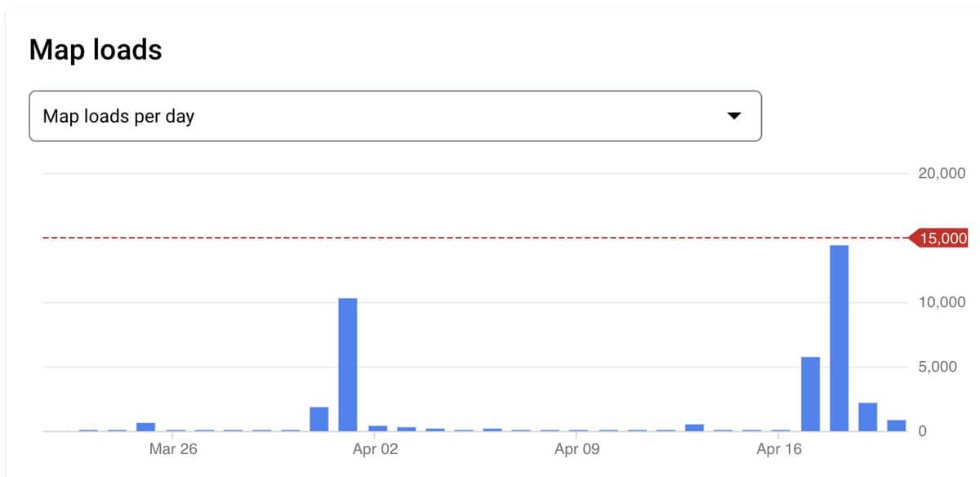Click the bar just under 6,000 near Apr 17
The image size is (980, 477).
tap(810, 394)
